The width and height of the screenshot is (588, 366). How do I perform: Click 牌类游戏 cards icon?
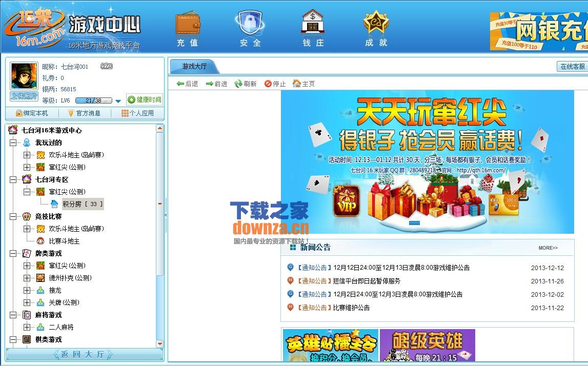[x=27, y=254]
